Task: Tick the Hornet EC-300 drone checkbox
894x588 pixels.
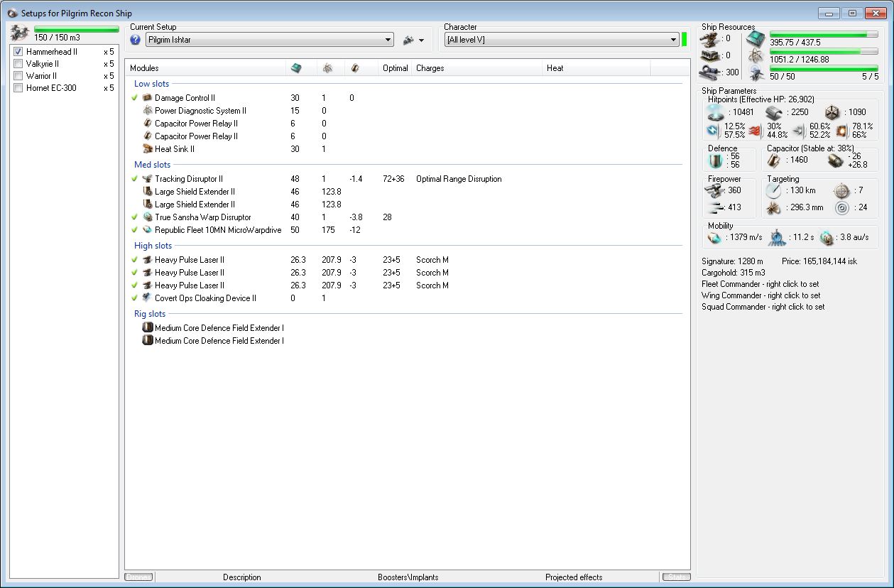Action: (18, 88)
